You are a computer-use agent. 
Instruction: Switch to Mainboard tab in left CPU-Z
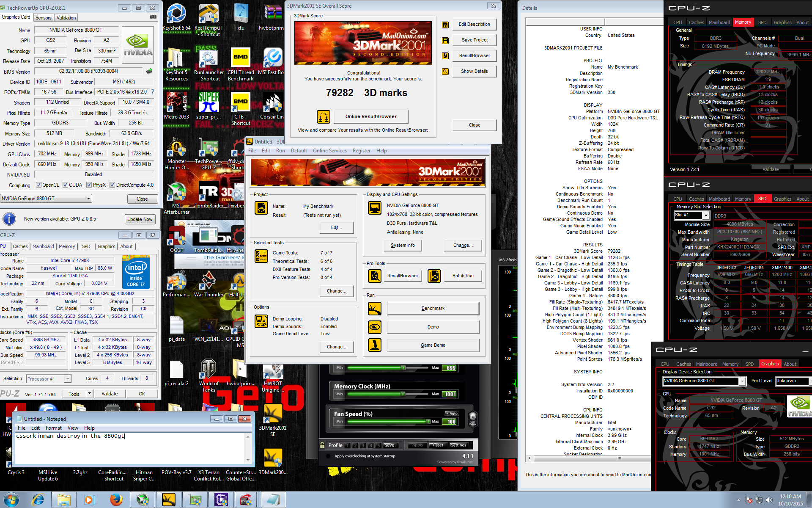coord(43,246)
